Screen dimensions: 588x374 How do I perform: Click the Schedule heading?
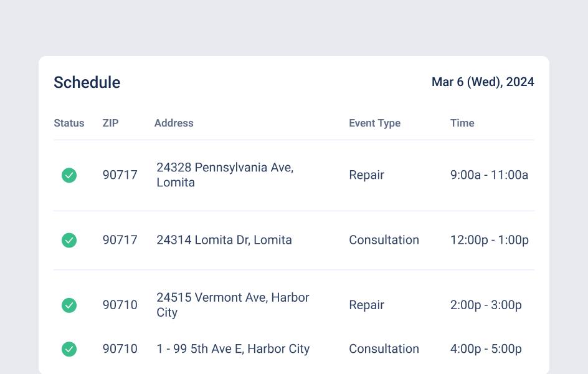click(87, 82)
